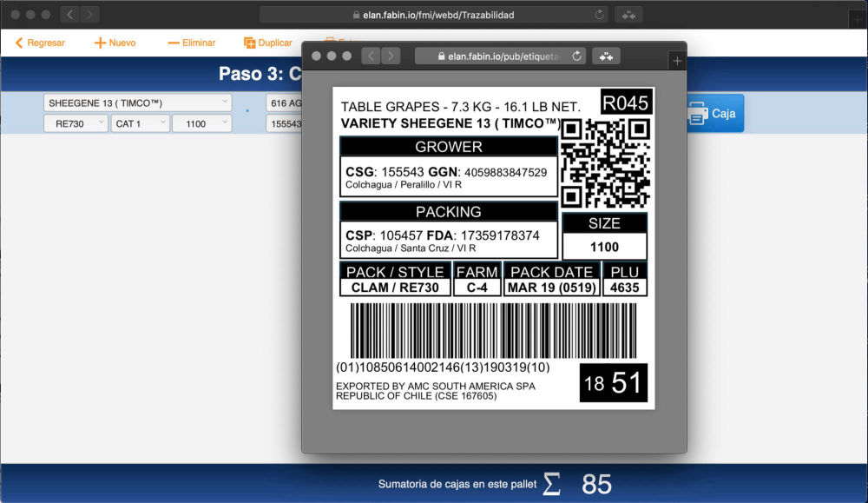Reload the label popup page
The image size is (868, 503).
[x=576, y=56]
